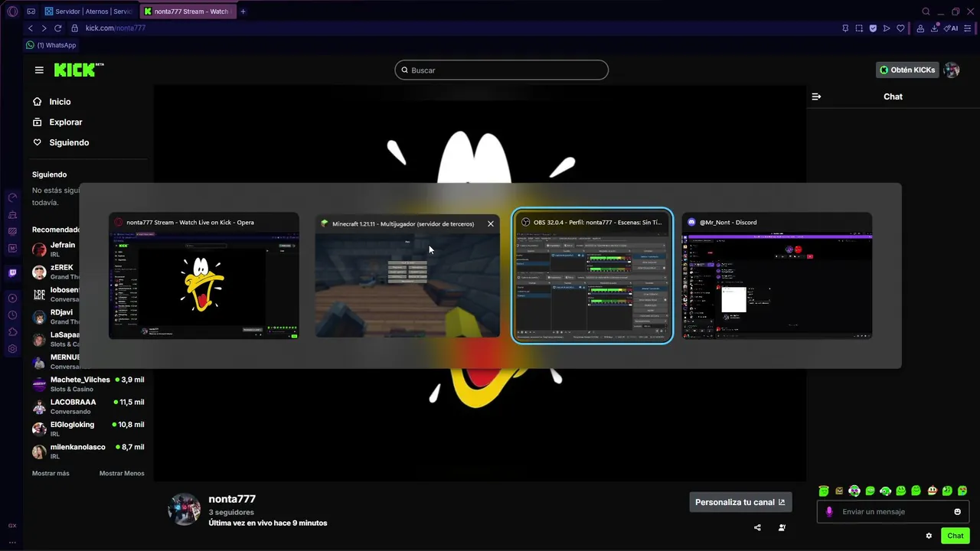Screen dimensions: 980x551
Task: Click Personaliza tu canal button
Action: click(x=740, y=502)
